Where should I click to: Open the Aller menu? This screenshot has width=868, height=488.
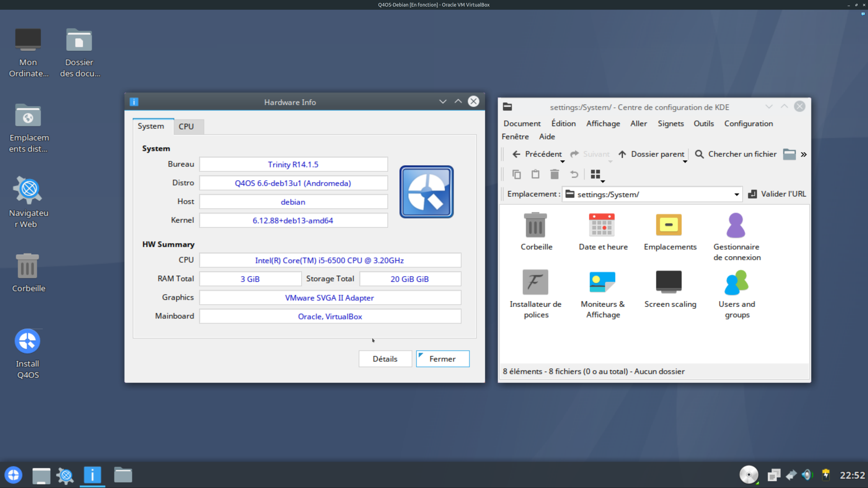click(639, 124)
